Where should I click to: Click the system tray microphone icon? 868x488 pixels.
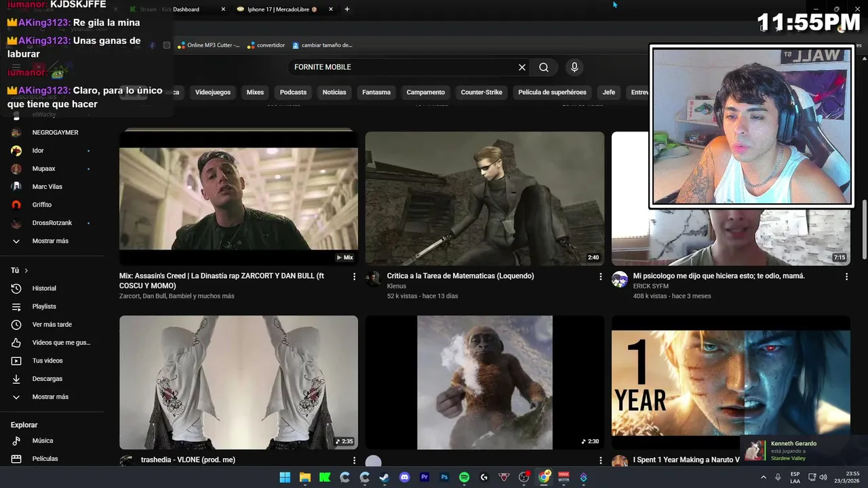[778, 477]
